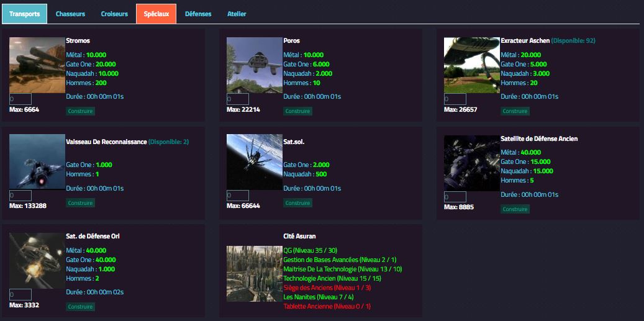
Task: Open the Sat.sol. satellite thumbnail
Action: click(255, 163)
